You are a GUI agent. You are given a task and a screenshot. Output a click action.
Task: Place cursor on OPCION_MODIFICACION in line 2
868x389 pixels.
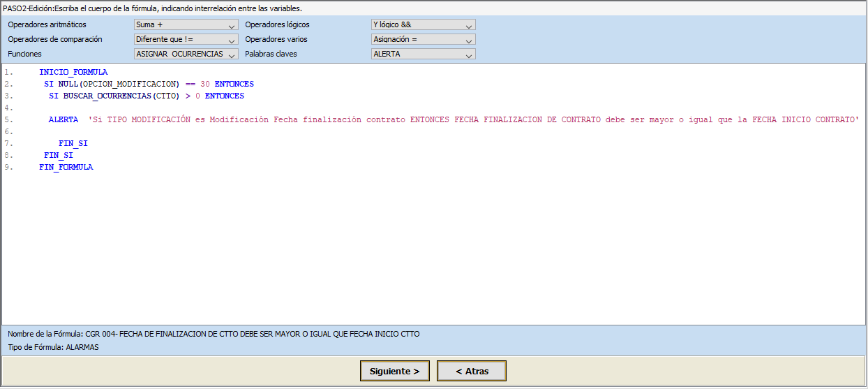tap(130, 84)
